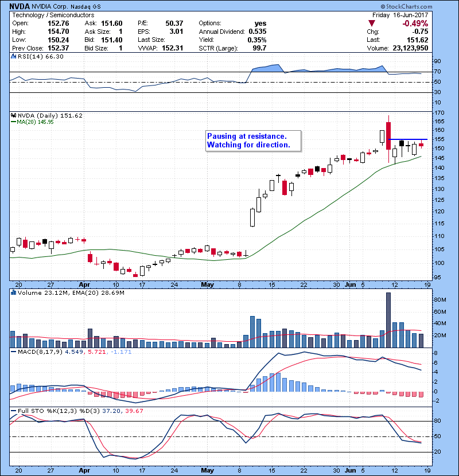Click the Pausing at resistance annotation box

tap(254, 141)
